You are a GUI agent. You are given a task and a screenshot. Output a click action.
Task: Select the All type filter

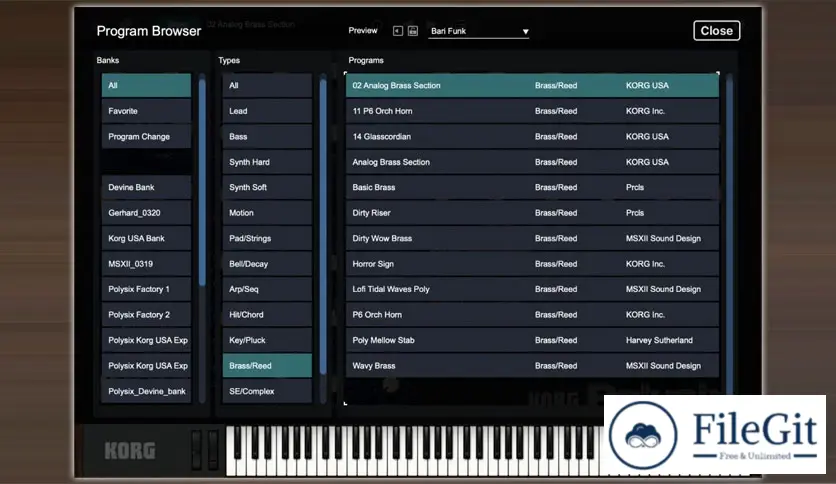[267, 85]
